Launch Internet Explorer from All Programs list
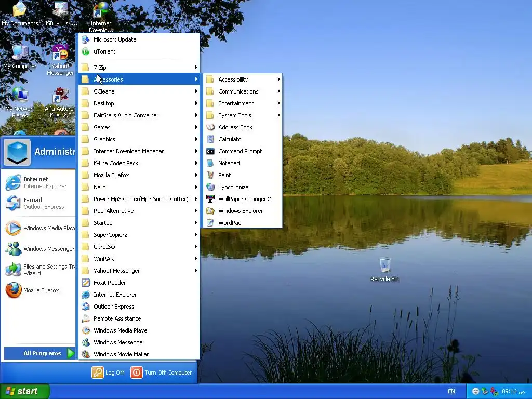Image resolution: width=532 pixels, height=399 pixels. tap(139, 295)
